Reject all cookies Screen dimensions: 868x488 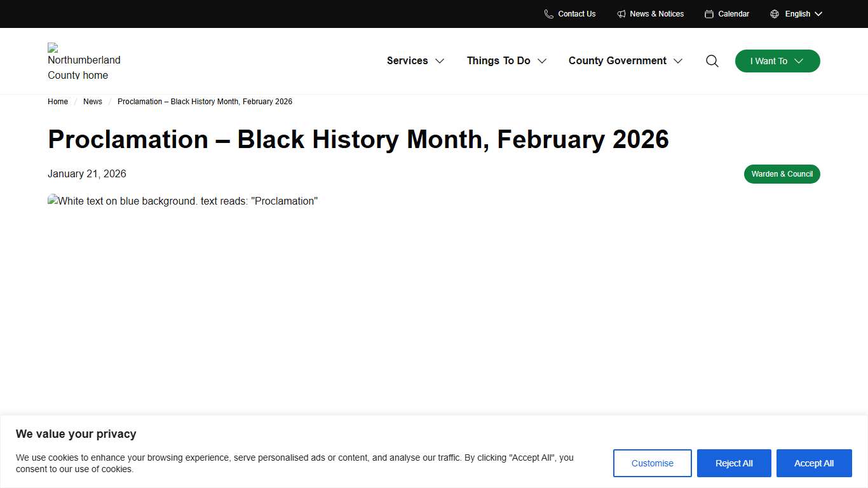[x=734, y=463]
